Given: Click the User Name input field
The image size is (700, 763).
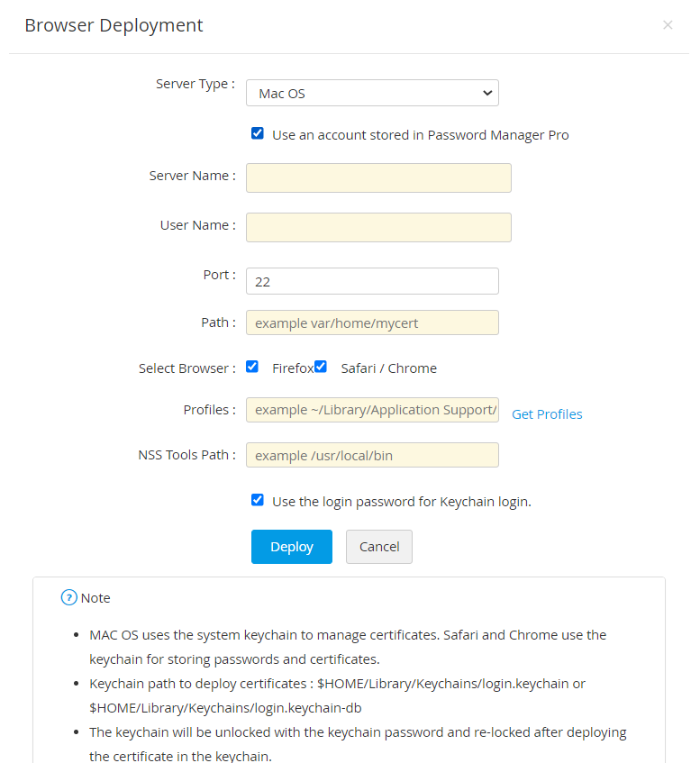Looking at the screenshot, I should [378, 227].
